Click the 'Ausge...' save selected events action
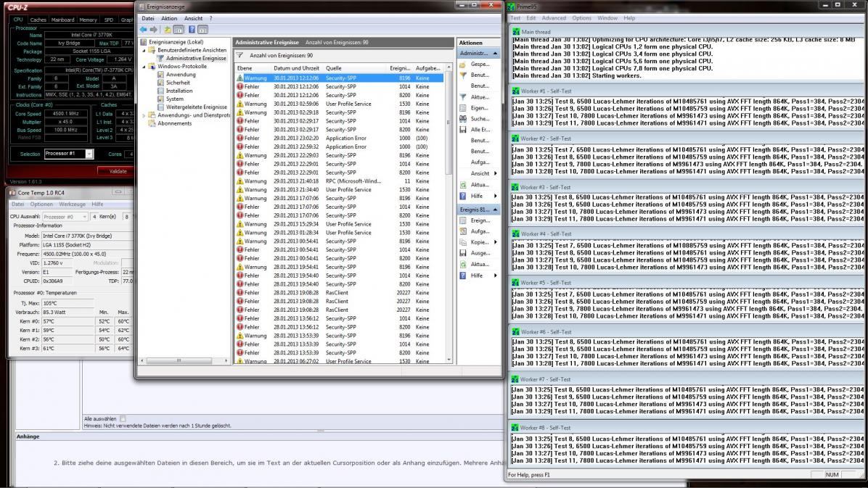The height and width of the screenshot is (488, 868). pyautogui.click(x=480, y=253)
